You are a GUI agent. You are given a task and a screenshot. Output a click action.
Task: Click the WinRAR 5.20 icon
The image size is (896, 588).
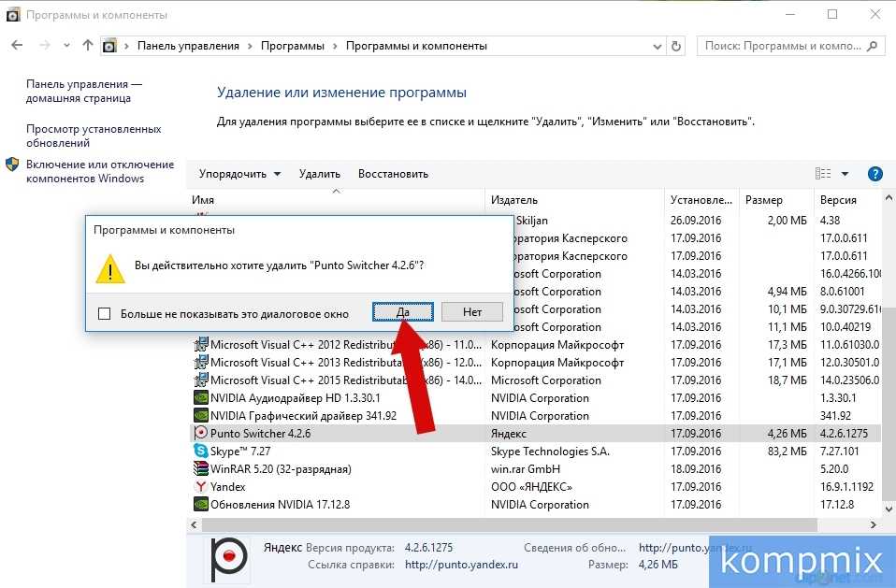[x=200, y=468]
